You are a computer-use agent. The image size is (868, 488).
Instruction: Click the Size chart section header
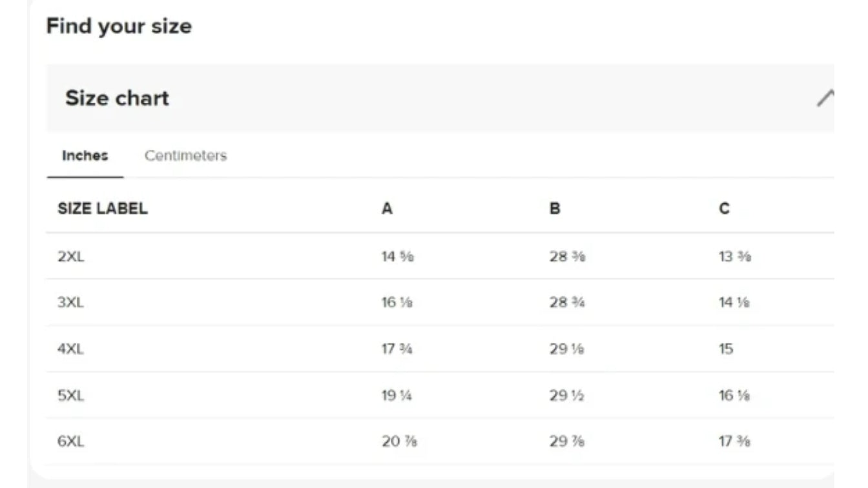point(440,98)
